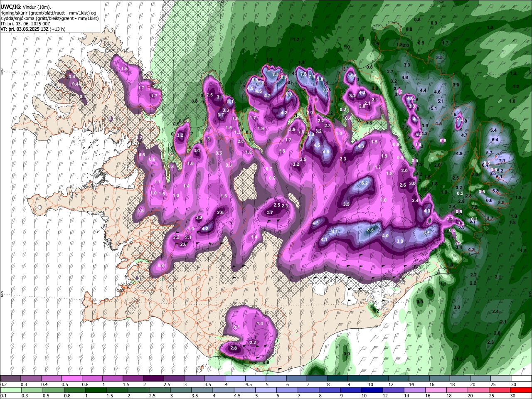Pick the darkest green 1 swatch in bottom legend

(x=96, y=390)
